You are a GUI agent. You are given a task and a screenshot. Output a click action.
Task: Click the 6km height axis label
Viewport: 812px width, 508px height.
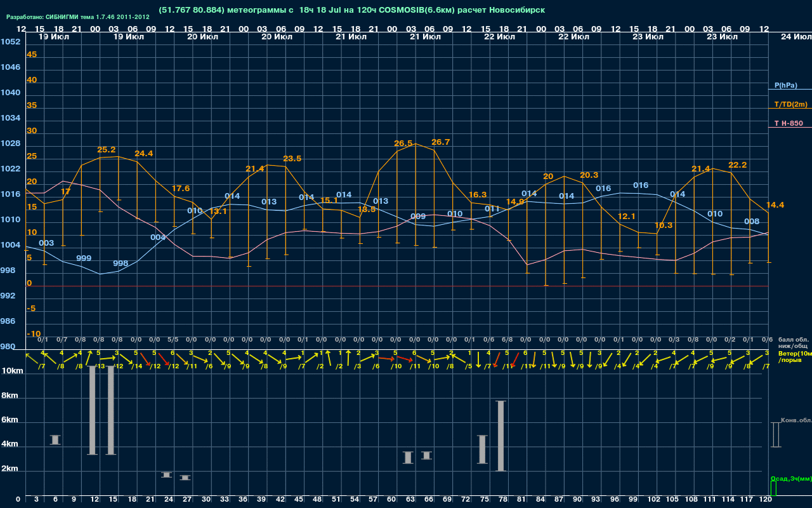[x=11, y=420]
